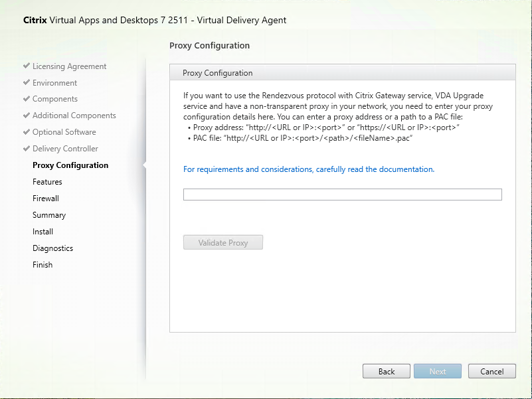Click the checkmark icon next to Environment
532x399 pixels.
[x=27, y=83]
